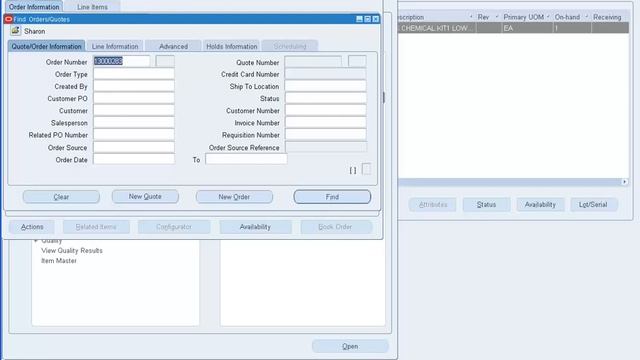Screen dimensions: 640x360
Task: Click the Created By field
Action: 134,86
